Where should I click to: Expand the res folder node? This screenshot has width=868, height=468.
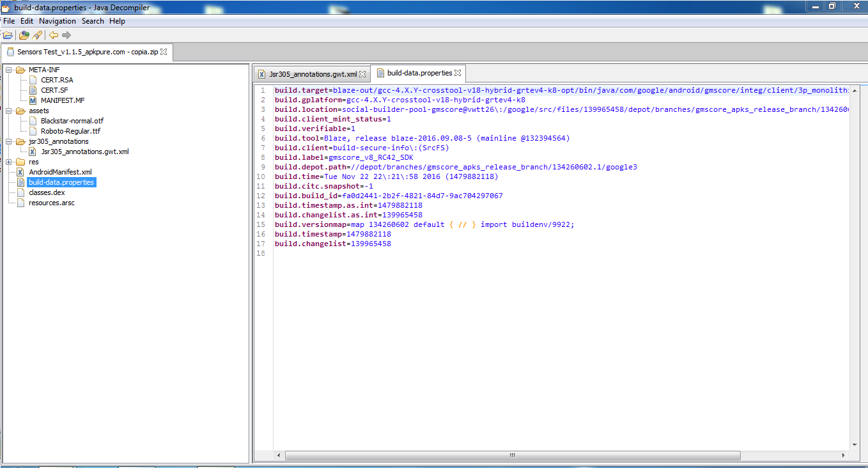(x=9, y=162)
